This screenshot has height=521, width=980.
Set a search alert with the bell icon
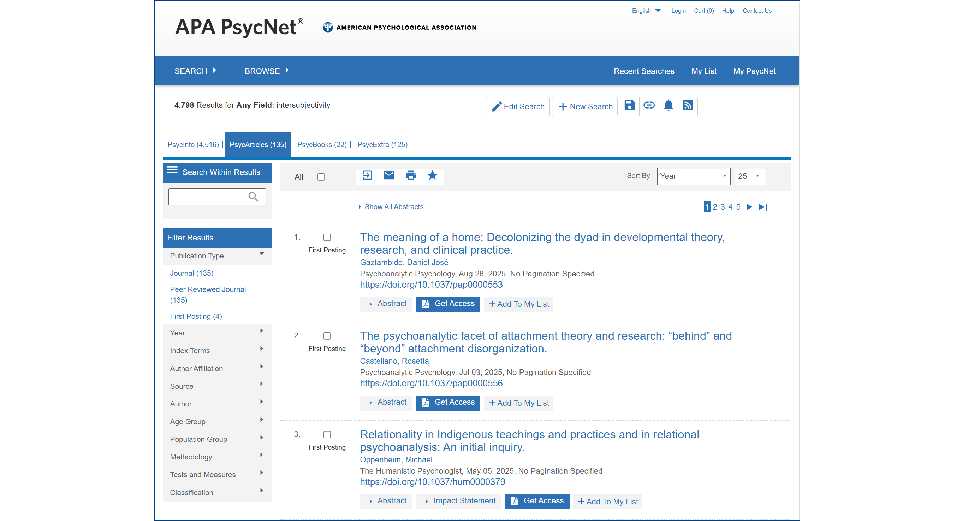[669, 105]
